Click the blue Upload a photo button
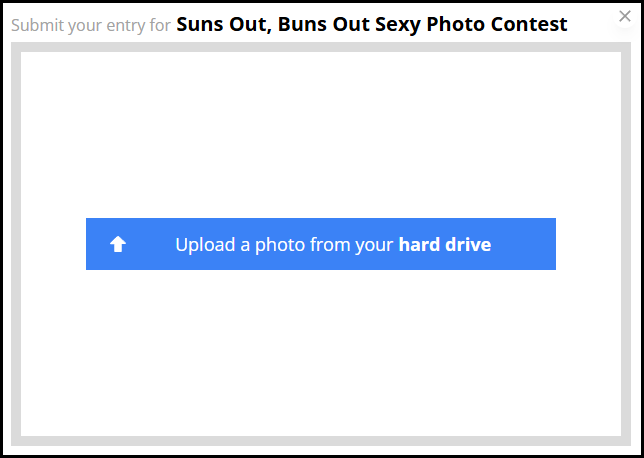 (321, 244)
